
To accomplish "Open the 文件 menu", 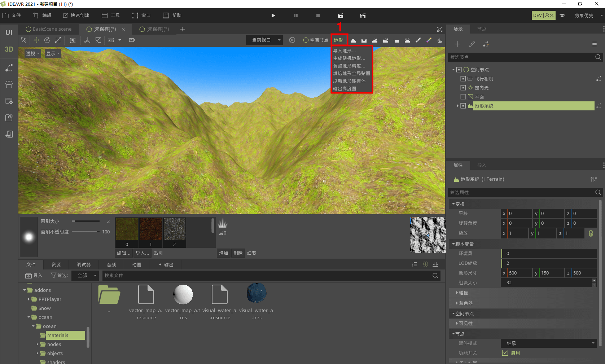I will [12, 16].
